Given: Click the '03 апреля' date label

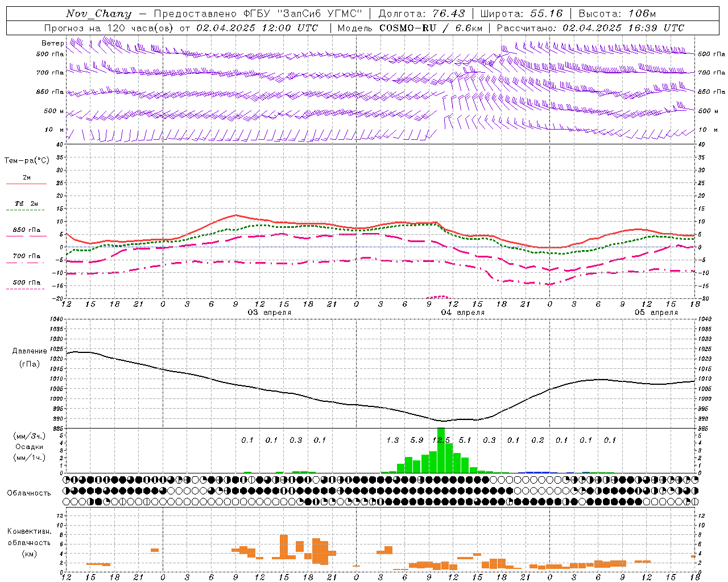Looking at the screenshot, I should [270, 313].
